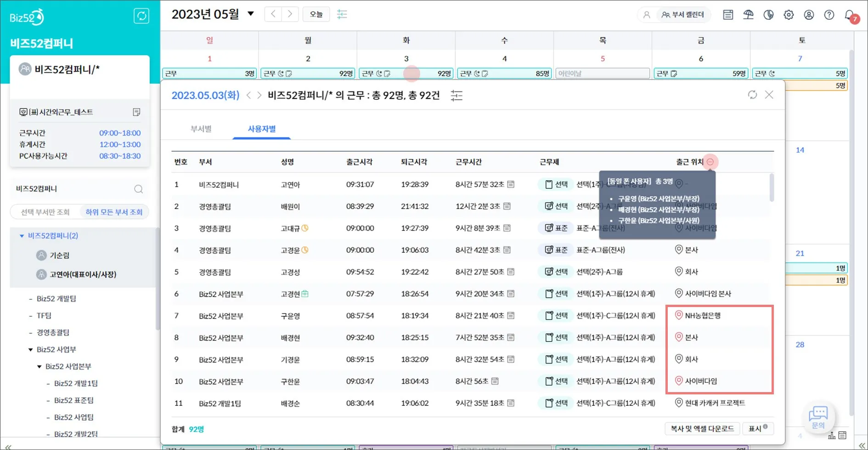Click the 복사 및 엑셀 다운로드 button
The width and height of the screenshot is (868, 450).
point(702,428)
